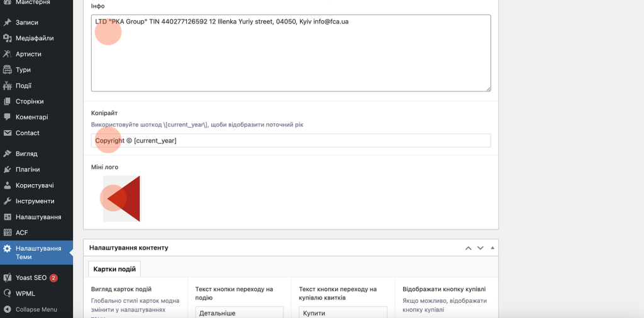Viewport: 644px width, 318px height.
Task: Open the WPML menu link
Action: point(25,293)
